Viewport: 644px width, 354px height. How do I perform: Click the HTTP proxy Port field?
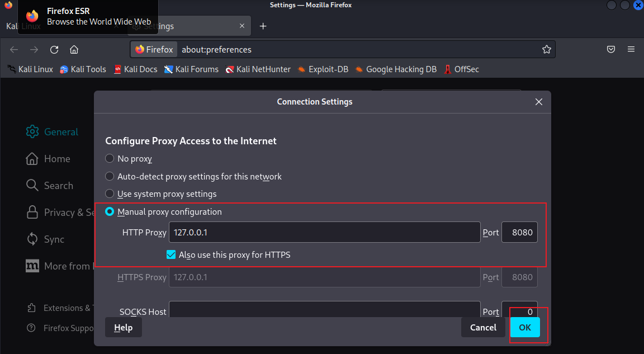point(519,233)
